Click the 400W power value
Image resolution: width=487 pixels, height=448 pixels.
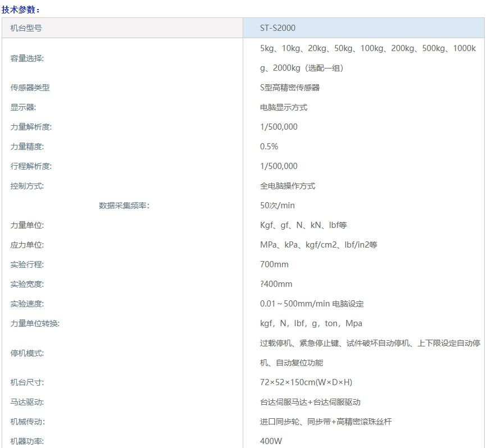(x=271, y=441)
